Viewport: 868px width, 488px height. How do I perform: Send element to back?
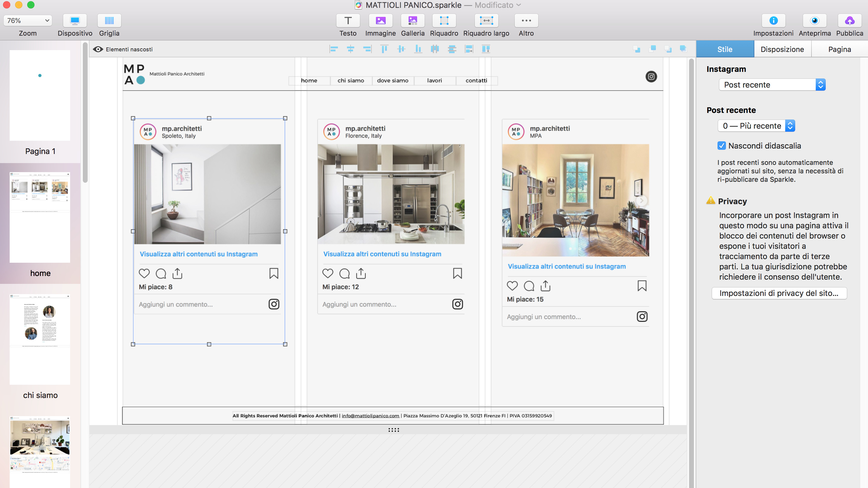pyautogui.click(x=668, y=49)
